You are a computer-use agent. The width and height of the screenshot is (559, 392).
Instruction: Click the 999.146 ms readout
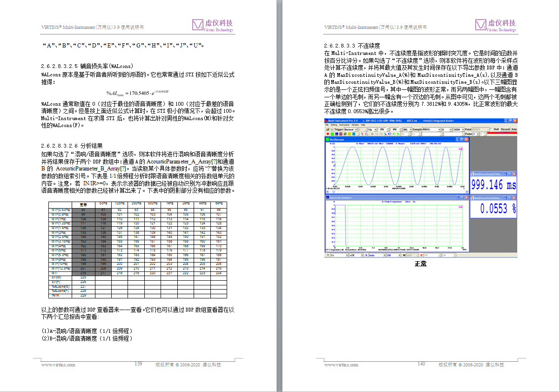click(x=494, y=185)
